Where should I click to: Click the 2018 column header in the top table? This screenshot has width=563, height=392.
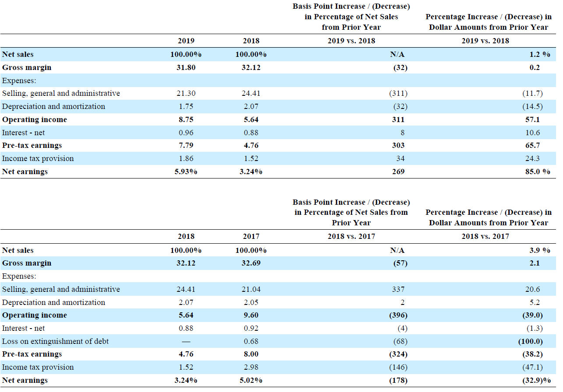[x=252, y=40]
